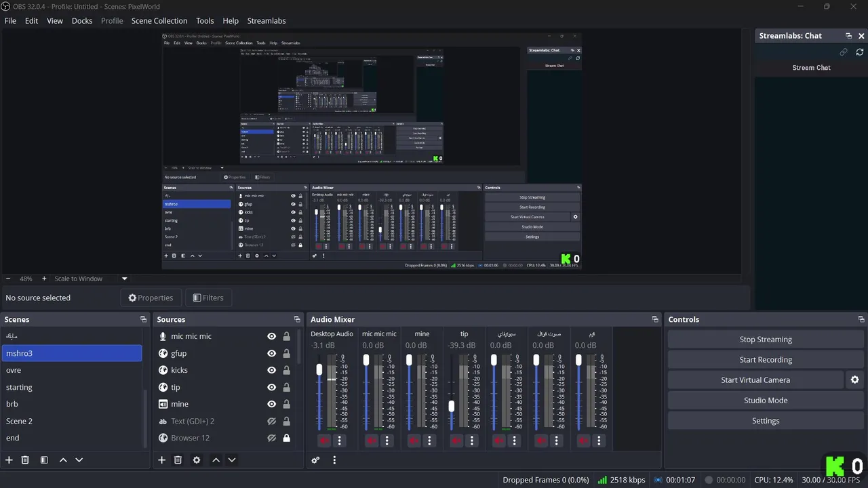Click Start Virtual Camera button

(755, 380)
